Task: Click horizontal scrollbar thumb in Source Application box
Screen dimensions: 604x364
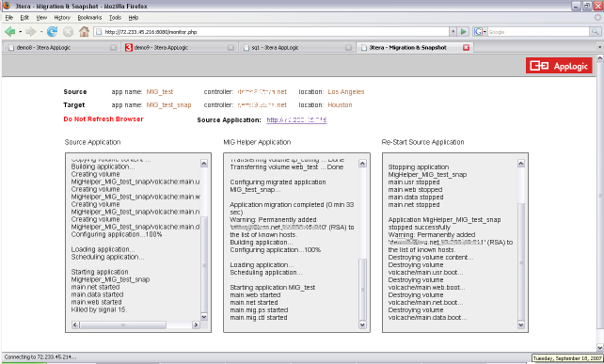Action: 123,325
